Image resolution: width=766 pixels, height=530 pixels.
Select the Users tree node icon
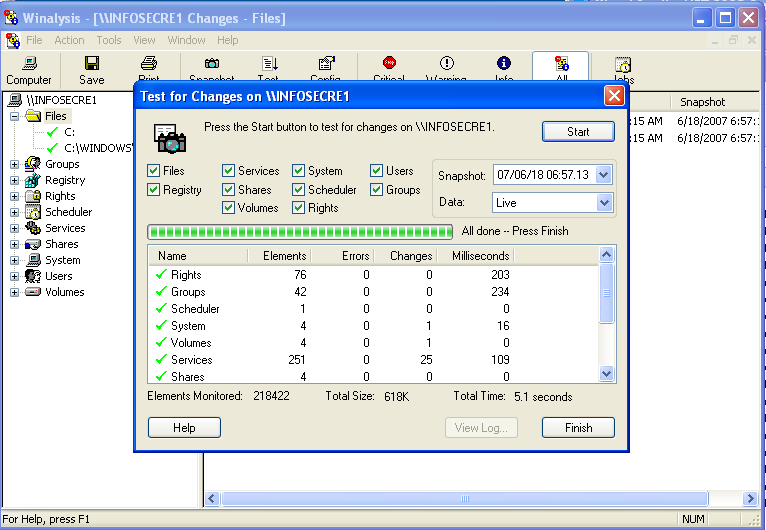(x=33, y=276)
